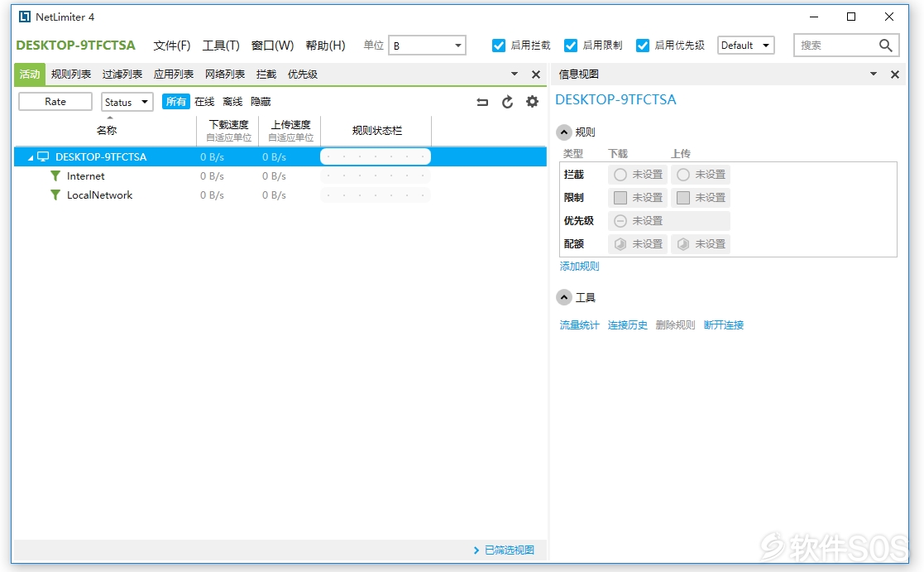Viewport: 924px width, 572px height.
Task: Open the 文件(F) menu
Action: tap(172, 46)
